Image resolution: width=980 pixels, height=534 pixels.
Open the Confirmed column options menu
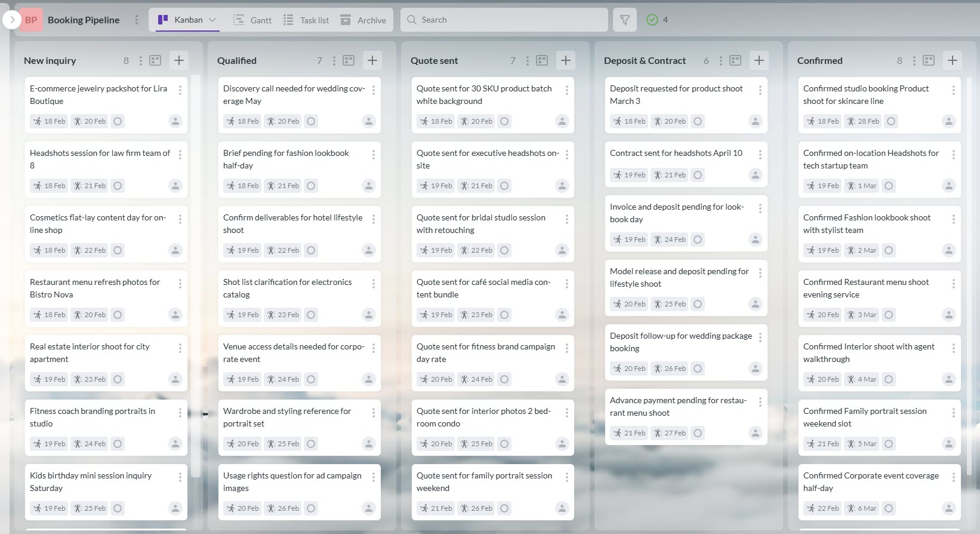[914, 60]
